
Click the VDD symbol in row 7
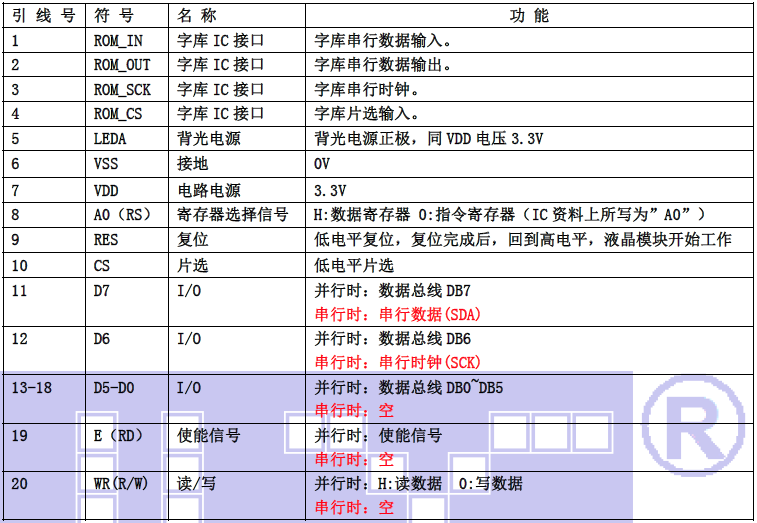106,190
